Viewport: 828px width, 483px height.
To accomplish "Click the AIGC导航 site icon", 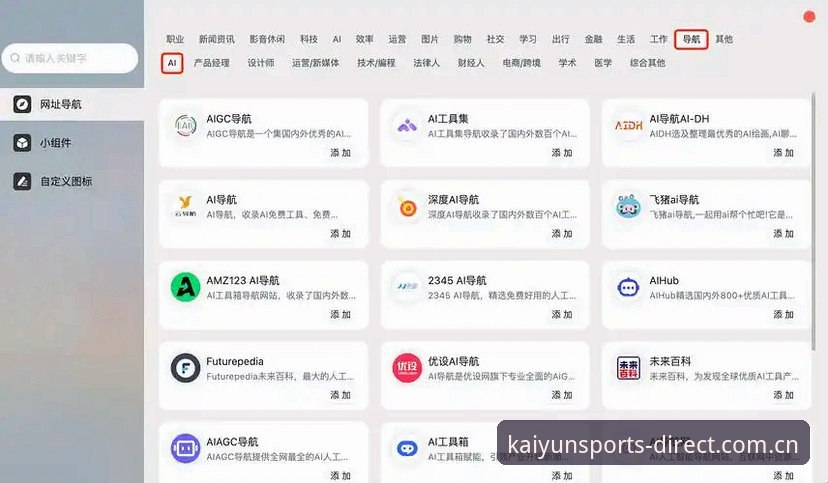I will click(x=185, y=126).
